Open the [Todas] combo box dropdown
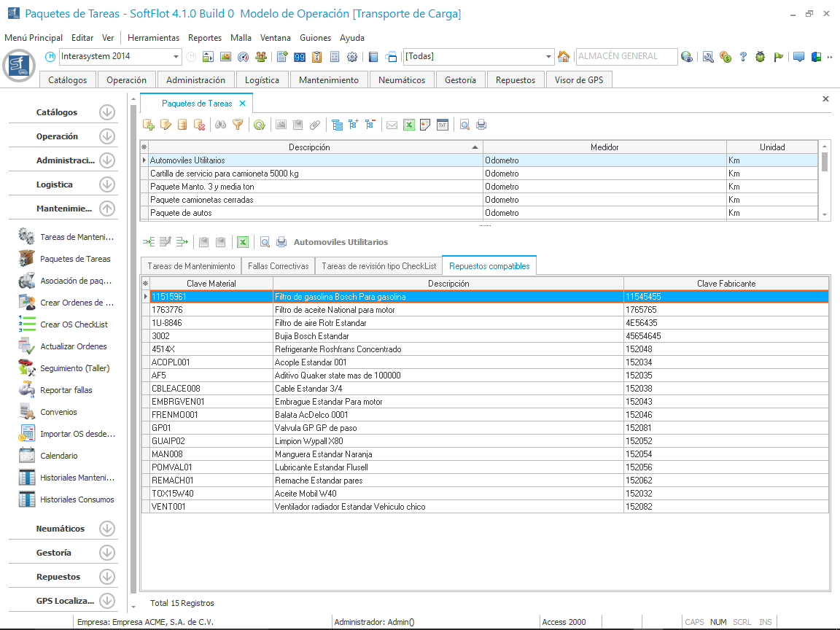Image resolution: width=840 pixels, height=630 pixels. pyautogui.click(x=549, y=57)
